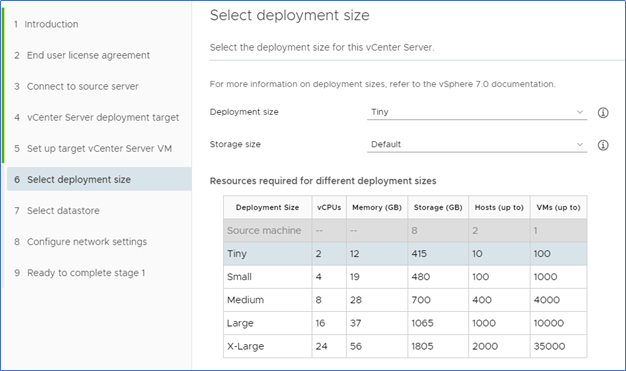Go to step 5 Set up target vCenter Server VM
Viewport: 626px width, 371px height.
[x=93, y=149]
